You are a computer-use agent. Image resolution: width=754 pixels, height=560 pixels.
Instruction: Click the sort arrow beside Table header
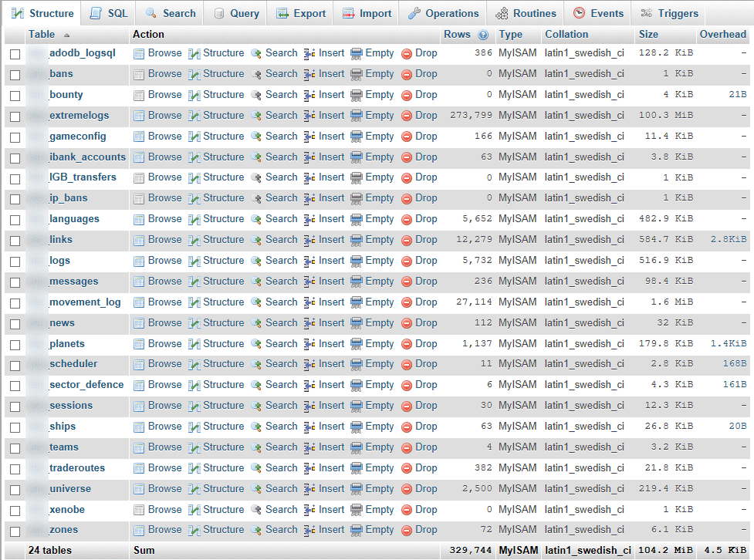pyautogui.click(x=66, y=35)
